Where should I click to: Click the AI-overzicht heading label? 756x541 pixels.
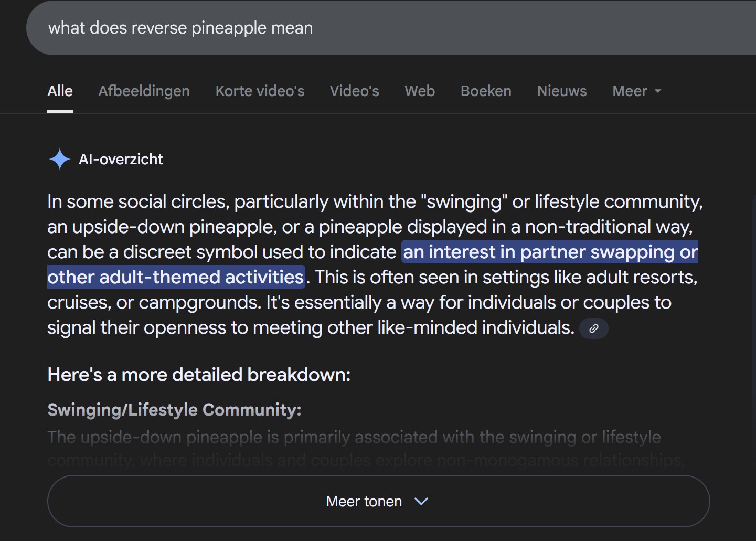click(x=121, y=159)
